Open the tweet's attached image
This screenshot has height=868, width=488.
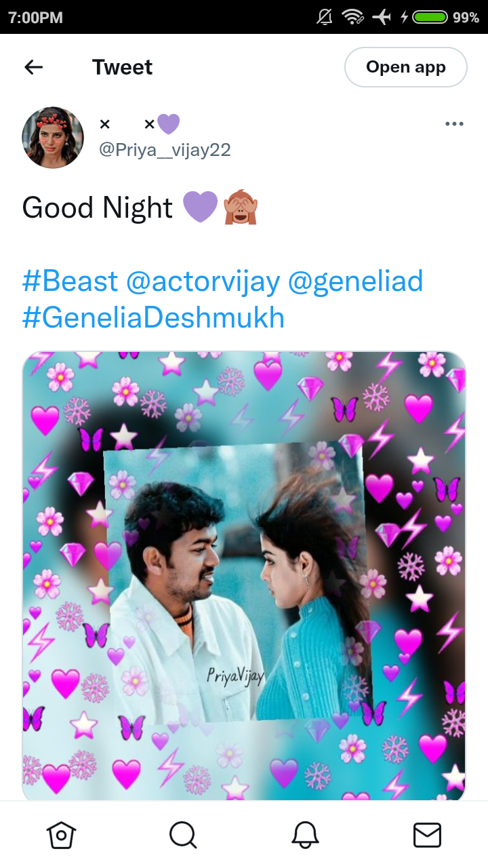[244, 576]
